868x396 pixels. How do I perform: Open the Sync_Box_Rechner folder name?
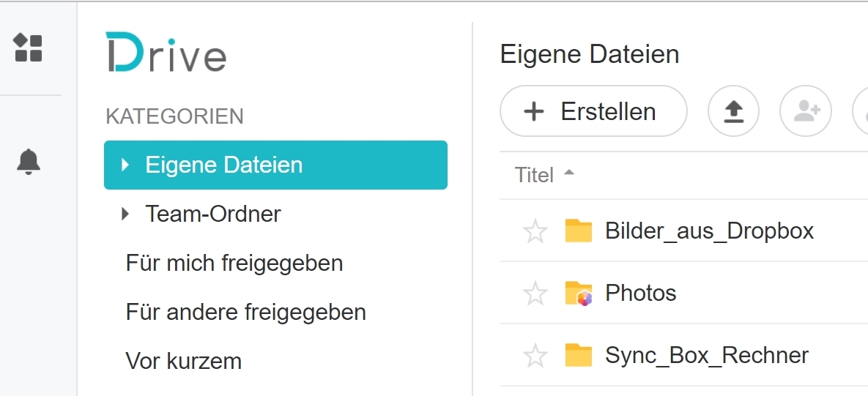point(707,355)
